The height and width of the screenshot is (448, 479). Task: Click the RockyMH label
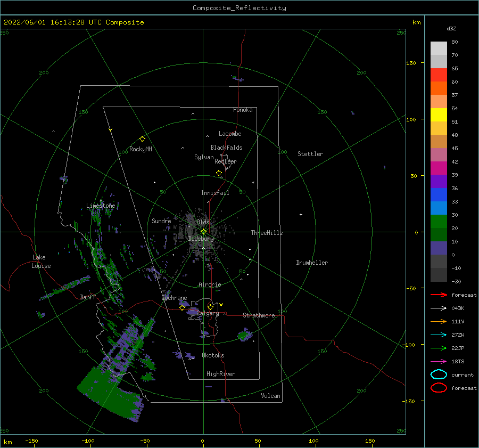pyautogui.click(x=141, y=149)
